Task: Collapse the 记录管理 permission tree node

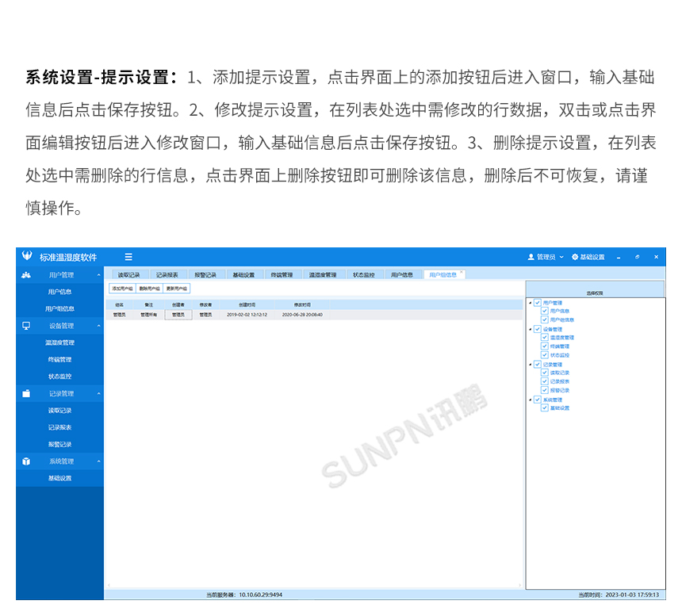Action: 530,365
